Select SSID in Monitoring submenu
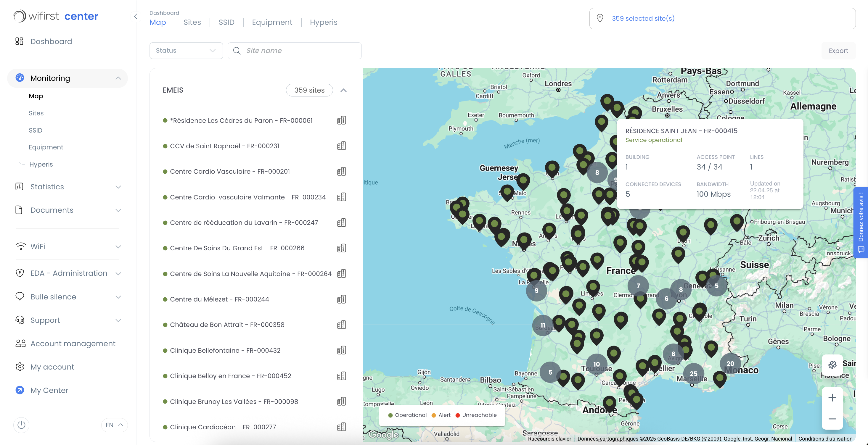868x445 pixels. pyautogui.click(x=36, y=130)
